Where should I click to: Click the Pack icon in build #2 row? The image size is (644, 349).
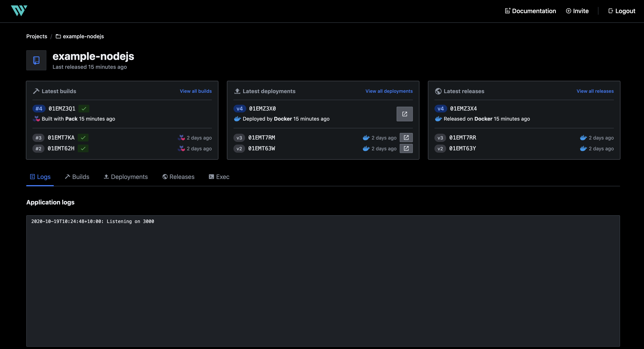[181, 148]
